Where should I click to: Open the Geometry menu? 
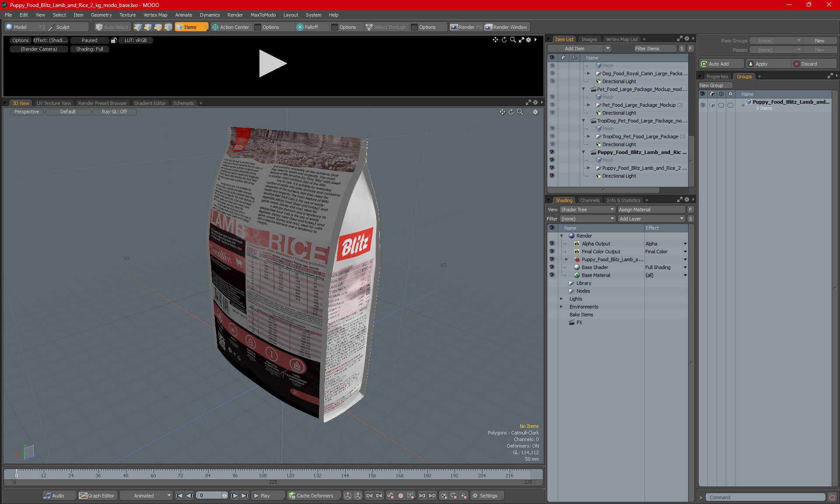point(101,15)
